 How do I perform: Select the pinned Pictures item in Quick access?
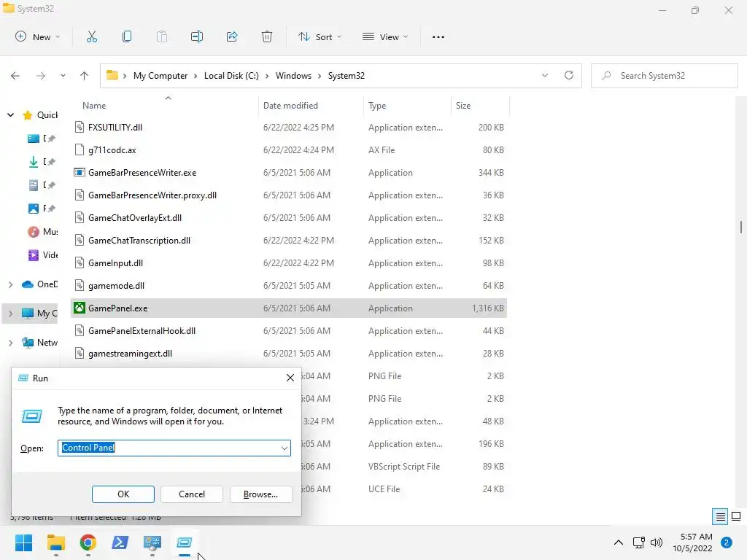[x=42, y=209]
